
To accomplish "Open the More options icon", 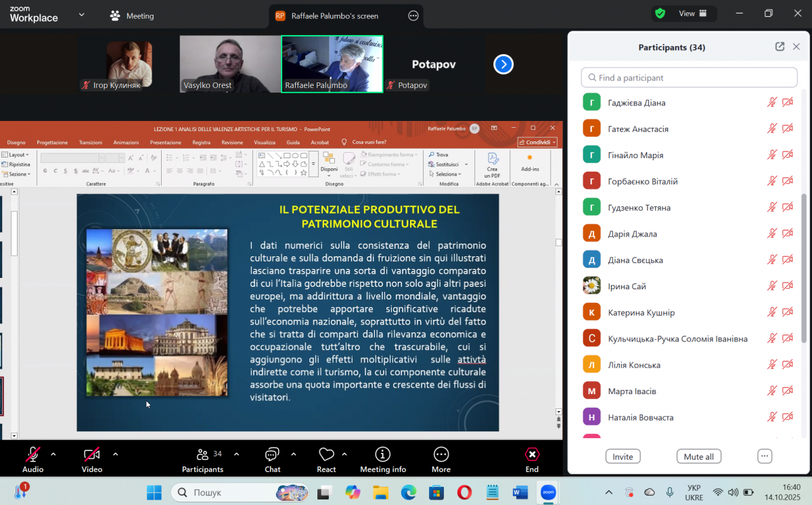I will click(441, 454).
